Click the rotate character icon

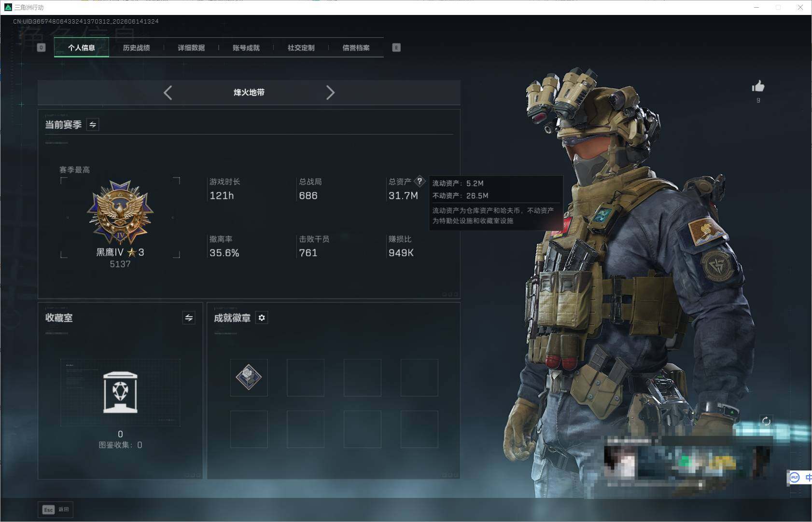(x=766, y=421)
